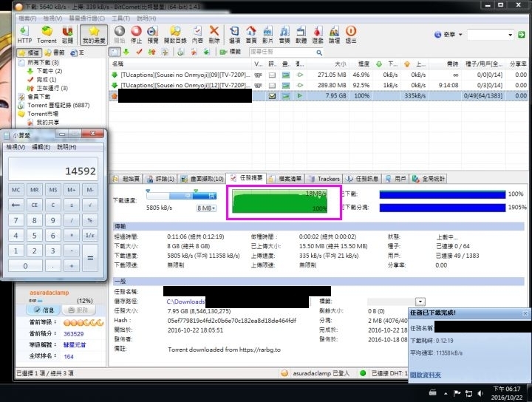Image resolution: width=532 pixels, height=402 pixels.
Task: Open the 用戶 peers tab
Action: 396,179
